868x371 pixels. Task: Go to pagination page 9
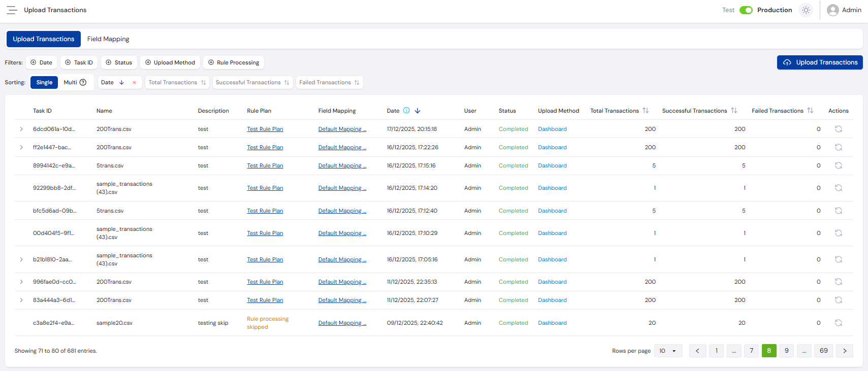(x=786, y=351)
